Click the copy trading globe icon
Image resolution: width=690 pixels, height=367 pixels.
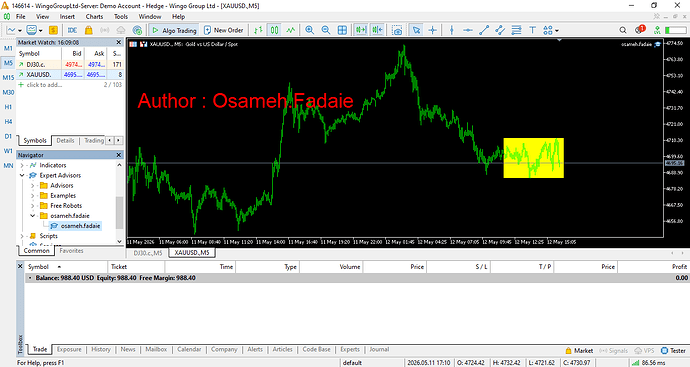tap(137, 30)
